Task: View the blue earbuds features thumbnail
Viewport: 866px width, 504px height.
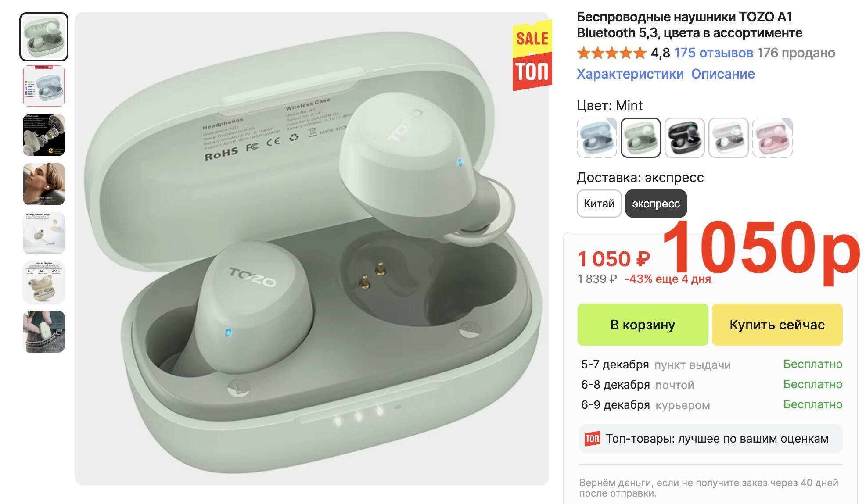Action: coord(44,86)
